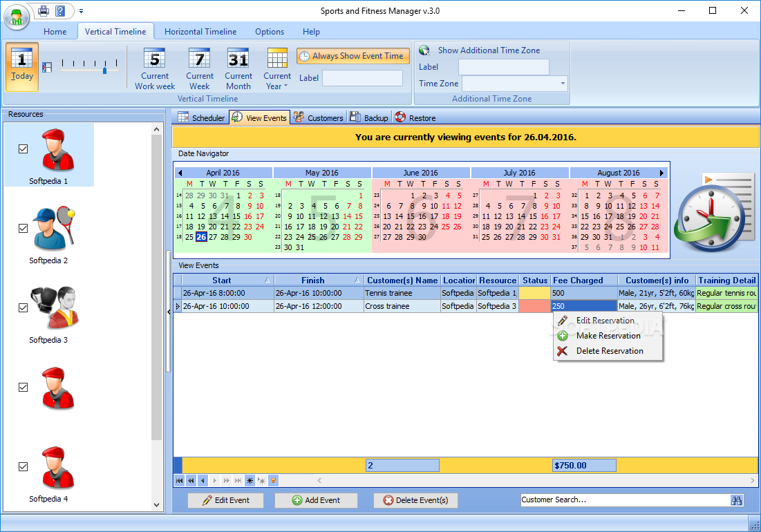Click the red Status cell of Cross trainee
Image resolution: width=761 pixels, height=532 pixels.
[x=534, y=306]
